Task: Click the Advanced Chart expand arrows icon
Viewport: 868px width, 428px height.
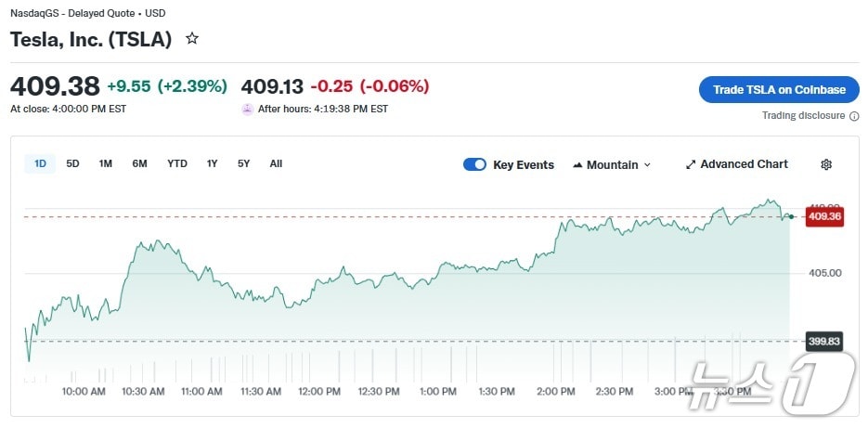Action: (691, 164)
